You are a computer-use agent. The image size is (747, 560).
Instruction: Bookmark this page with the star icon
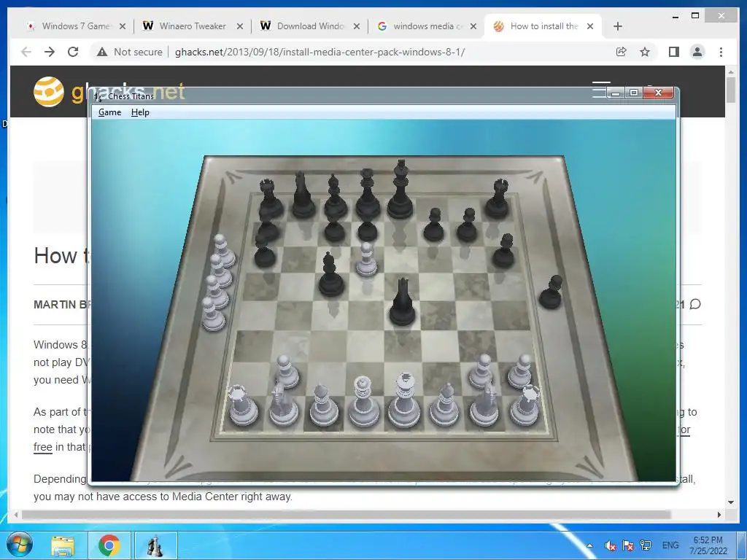click(x=645, y=52)
